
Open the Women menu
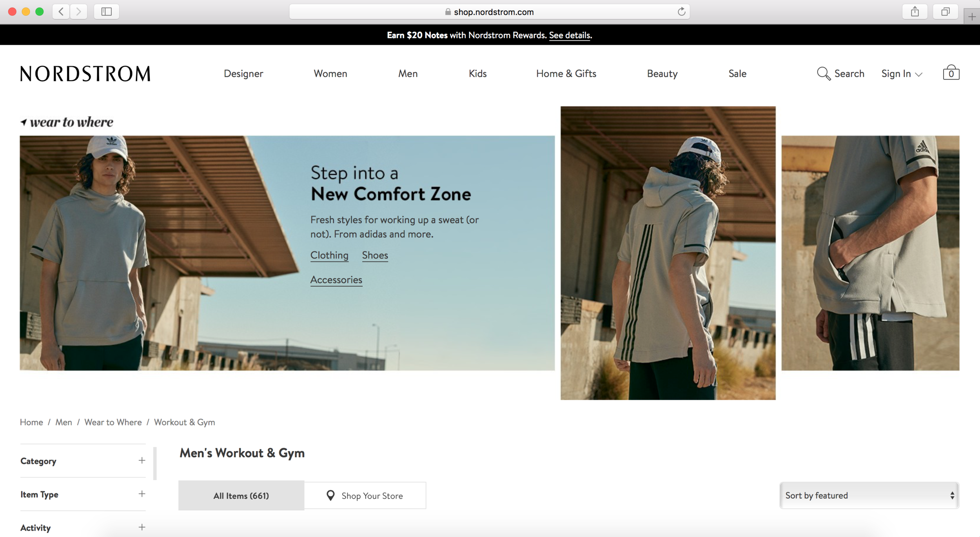330,74
